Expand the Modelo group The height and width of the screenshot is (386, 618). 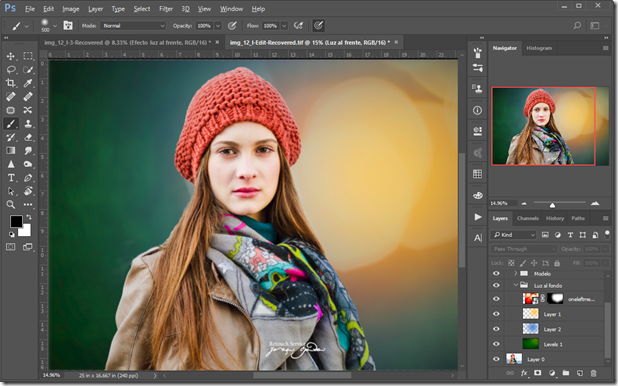pyautogui.click(x=515, y=273)
